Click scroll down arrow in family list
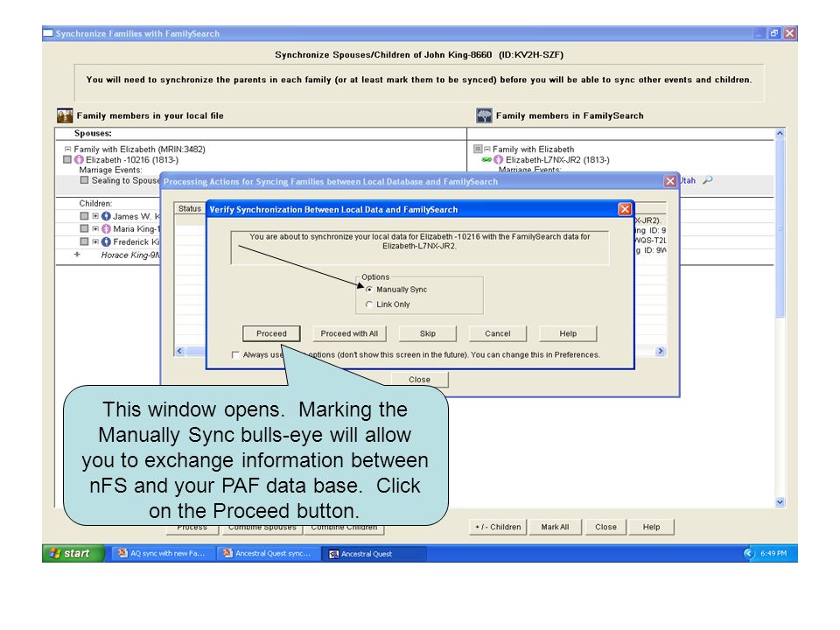 [x=780, y=502]
